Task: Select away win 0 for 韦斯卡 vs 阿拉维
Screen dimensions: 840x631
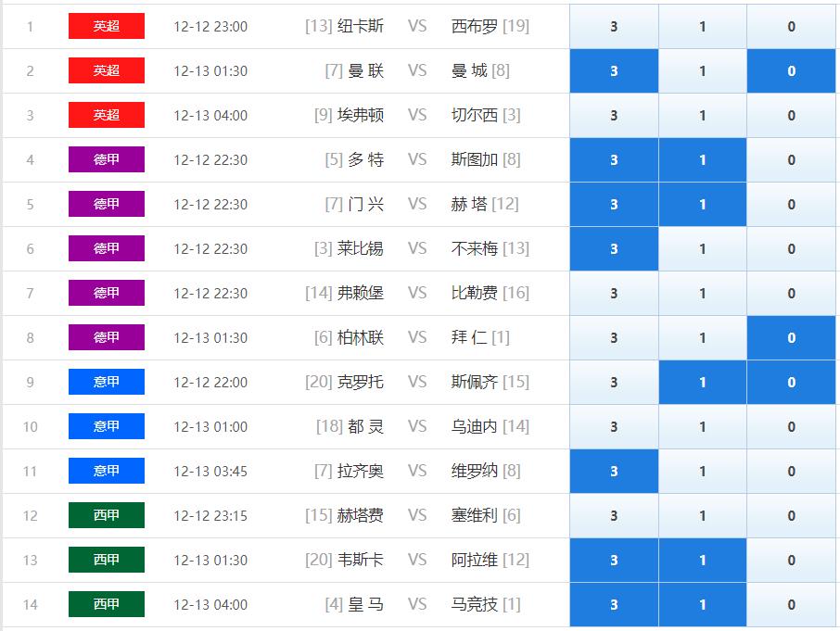Action: [x=791, y=560]
